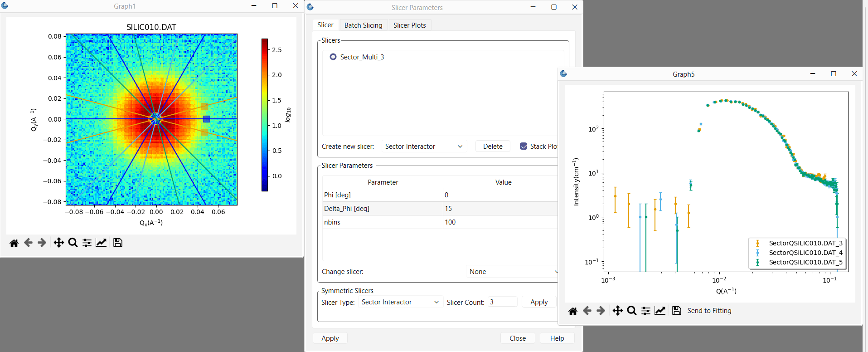Viewport: 868px width, 352px height.
Task: Switch to Slicer Plots tab
Action: click(410, 25)
